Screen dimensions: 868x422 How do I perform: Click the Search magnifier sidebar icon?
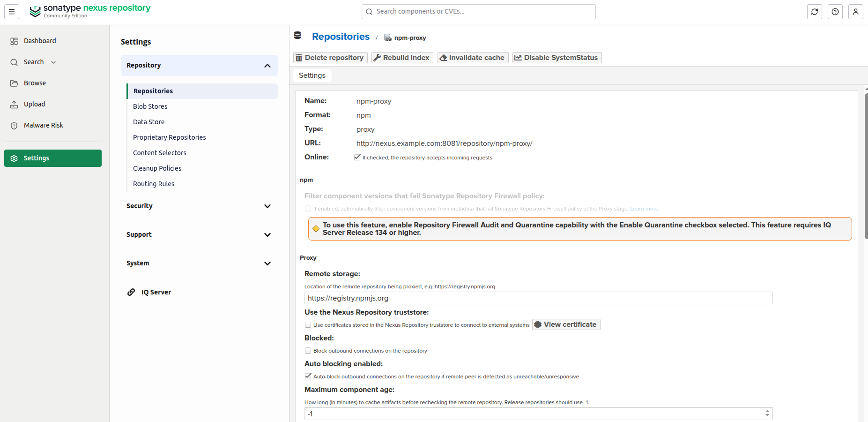point(14,62)
